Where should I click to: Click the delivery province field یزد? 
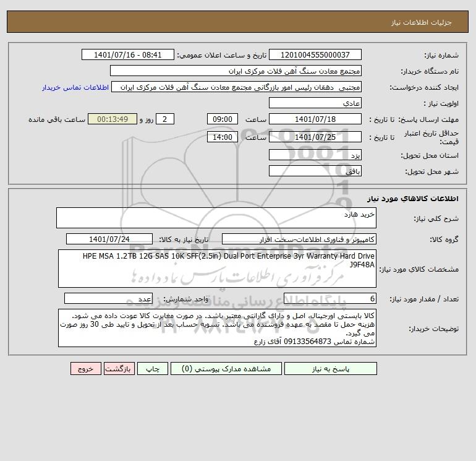pyautogui.click(x=315, y=155)
